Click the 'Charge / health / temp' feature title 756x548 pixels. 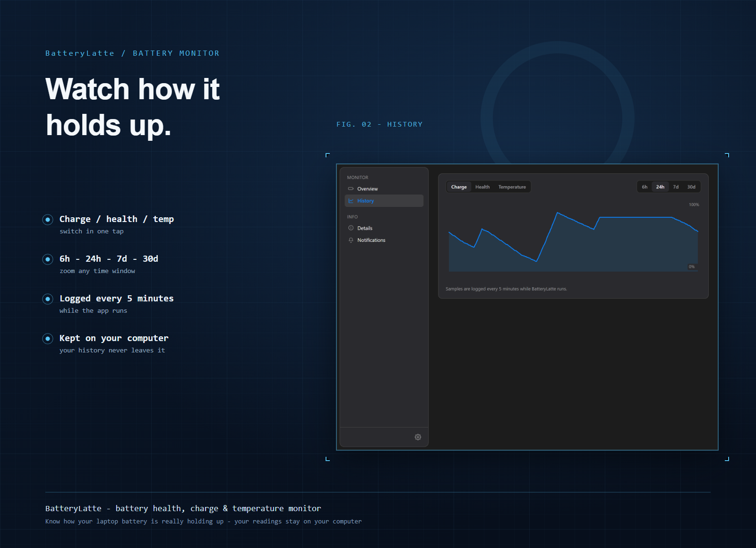pos(117,219)
